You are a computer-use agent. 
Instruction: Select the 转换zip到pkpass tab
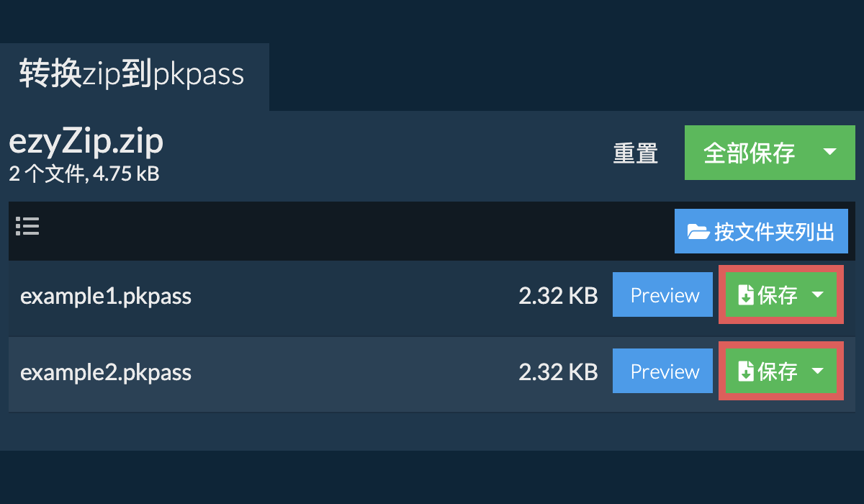(x=132, y=76)
